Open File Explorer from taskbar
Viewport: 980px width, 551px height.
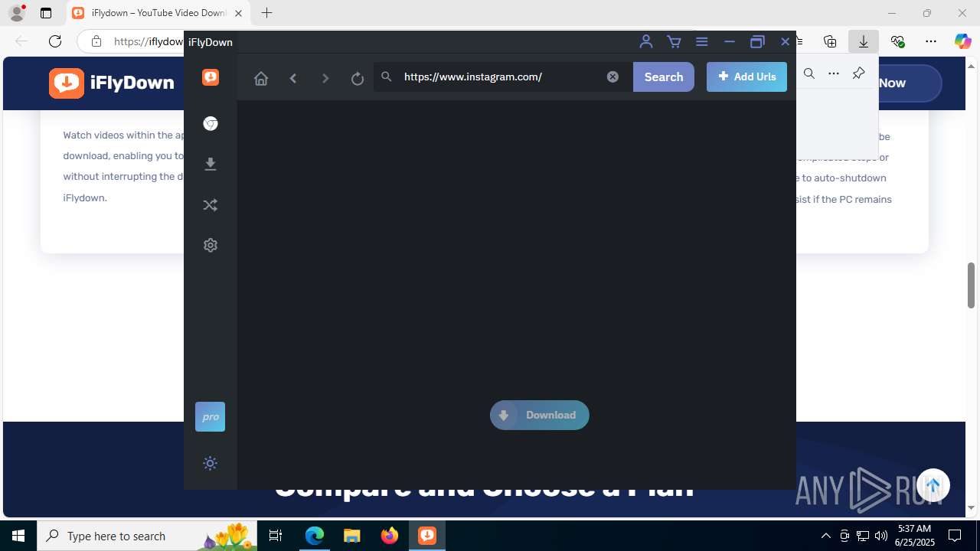coord(351,536)
